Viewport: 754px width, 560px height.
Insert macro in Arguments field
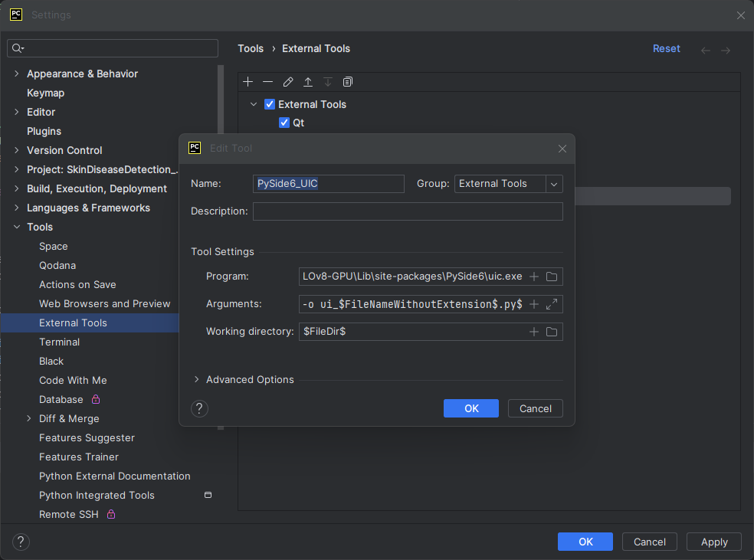pyautogui.click(x=534, y=304)
